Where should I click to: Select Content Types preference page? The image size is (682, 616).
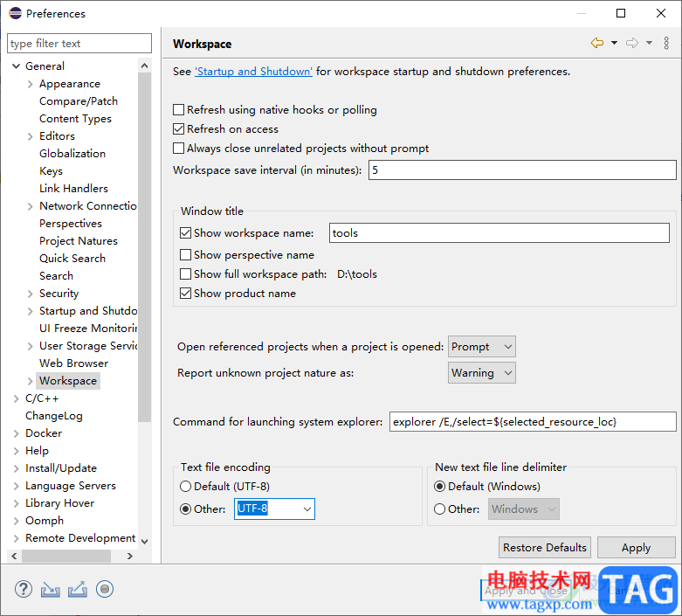[x=75, y=119]
